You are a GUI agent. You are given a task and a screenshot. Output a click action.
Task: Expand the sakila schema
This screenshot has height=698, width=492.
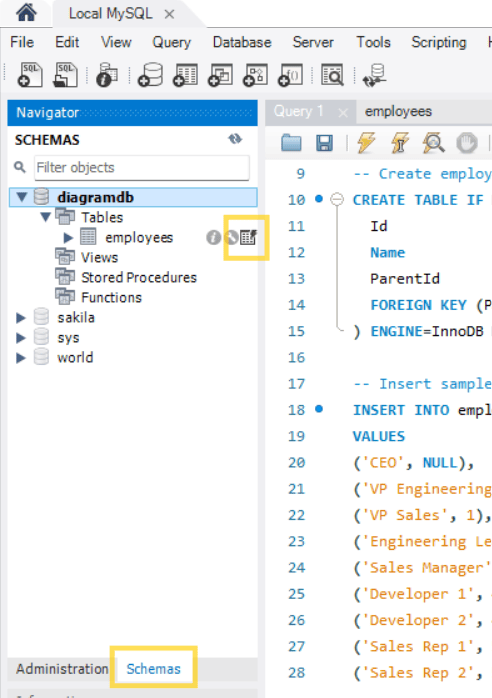[21, 317]
